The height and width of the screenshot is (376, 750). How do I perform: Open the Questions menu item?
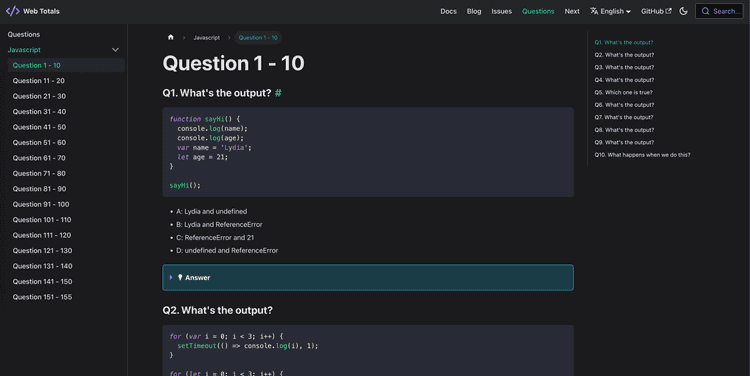click(x=538, y=11)
